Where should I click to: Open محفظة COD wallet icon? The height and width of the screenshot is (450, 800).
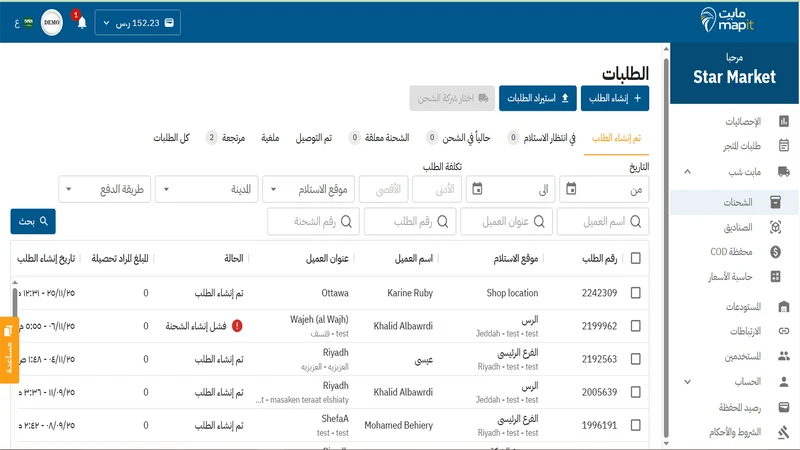point(776,252)
